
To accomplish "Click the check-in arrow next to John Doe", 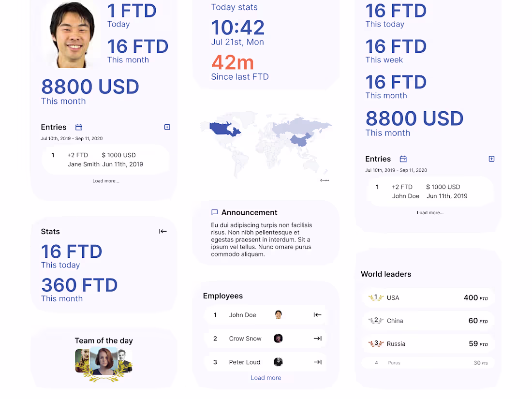I will click(318, 315).
